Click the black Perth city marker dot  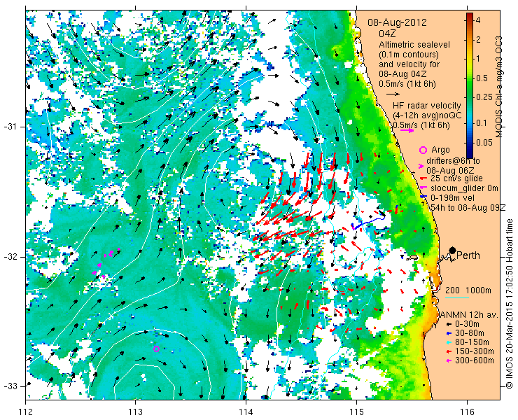[453, 251]
